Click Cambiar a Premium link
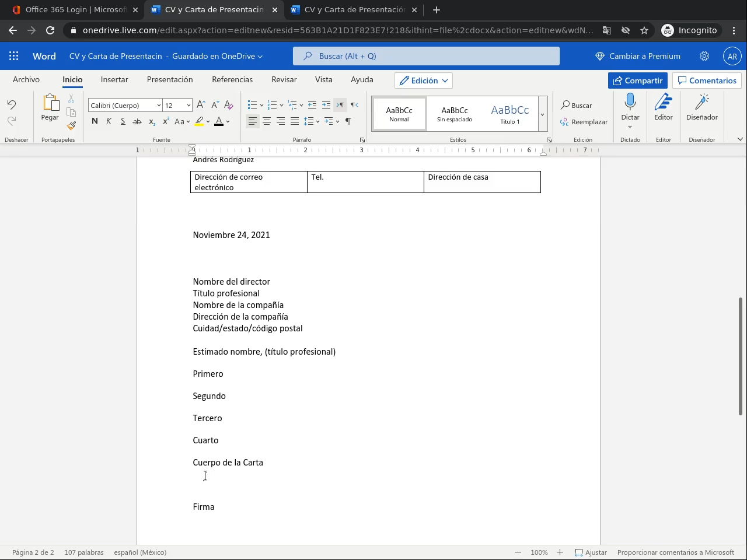 point(638,57)
